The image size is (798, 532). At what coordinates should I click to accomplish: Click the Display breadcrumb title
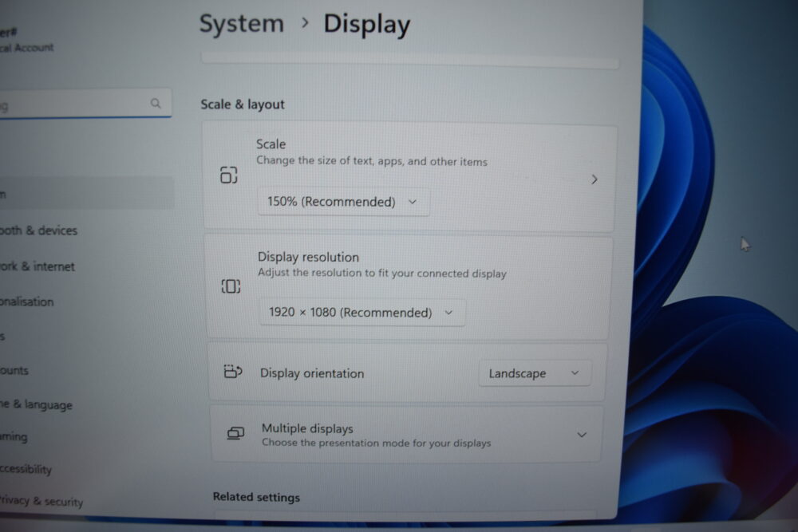(x=367, y=25)
